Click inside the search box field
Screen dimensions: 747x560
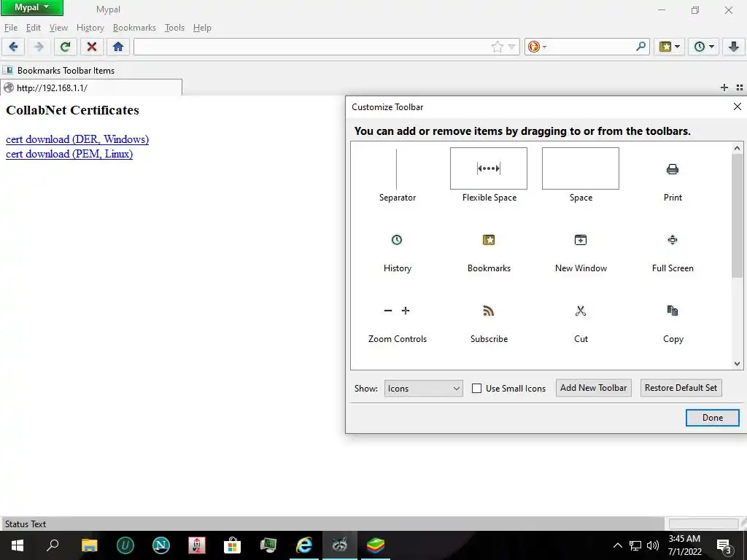tap(591, 47)
